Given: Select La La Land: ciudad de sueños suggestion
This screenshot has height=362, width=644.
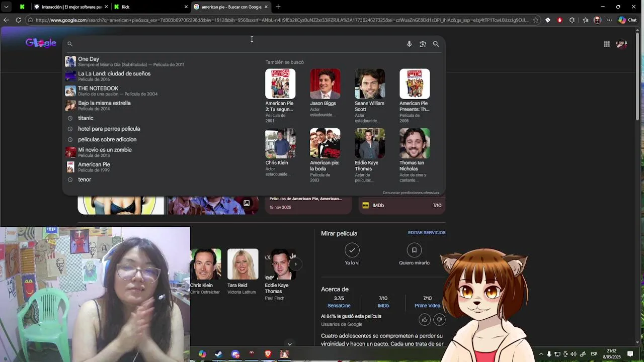Looking at the screenshot, I should point(161,76).
